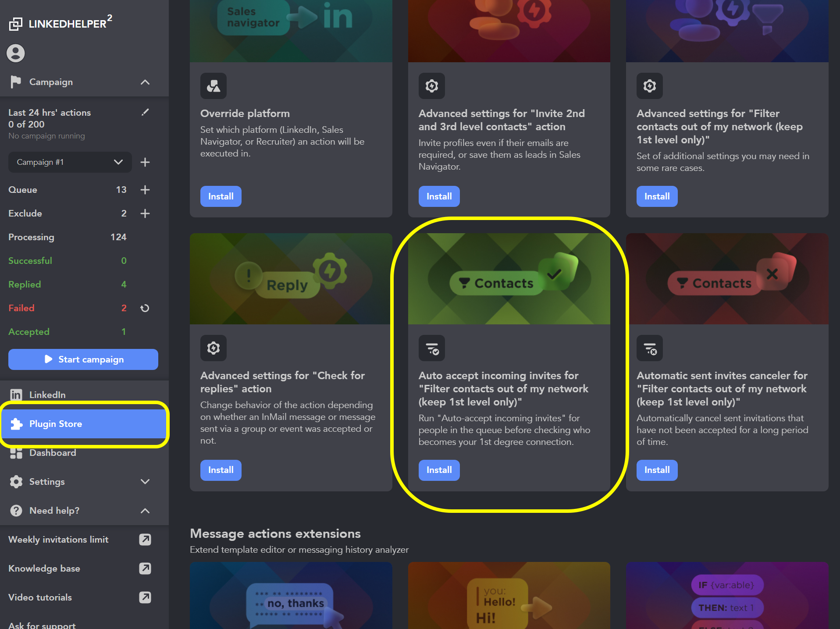840x629 pixels.
Task: Open the Replied list
Action: tap(25, 284)
